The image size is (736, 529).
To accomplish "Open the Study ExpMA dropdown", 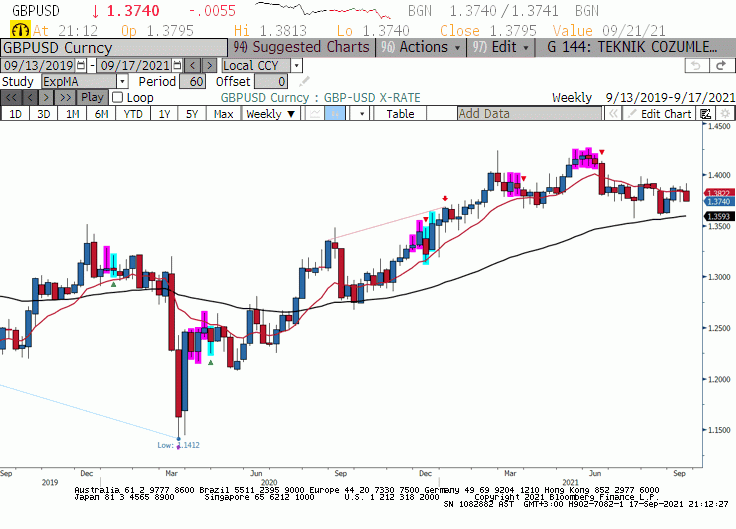I will click(122, 81).
